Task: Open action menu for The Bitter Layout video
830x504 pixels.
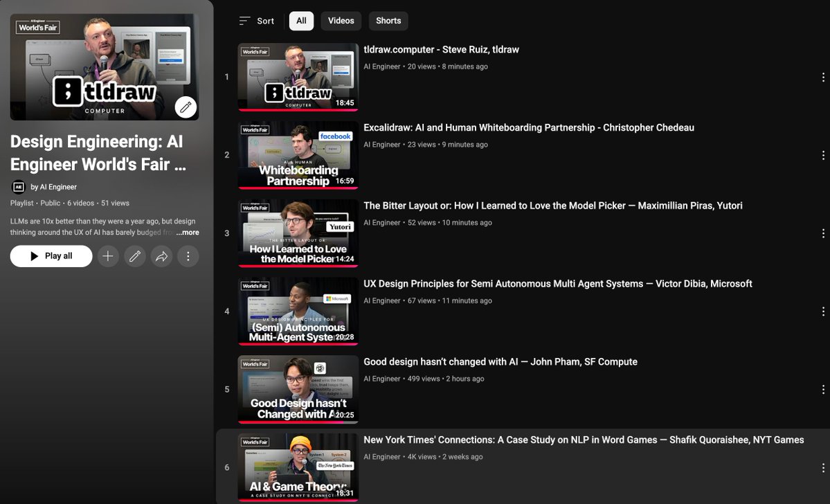Action: click(x=823, y=233)
